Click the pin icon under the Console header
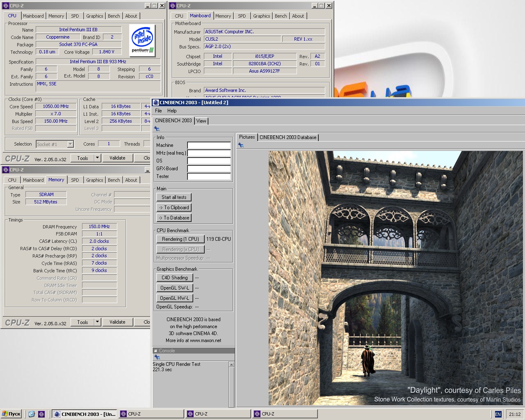This screenshot has height=420, width=525. tap(157, 357)
